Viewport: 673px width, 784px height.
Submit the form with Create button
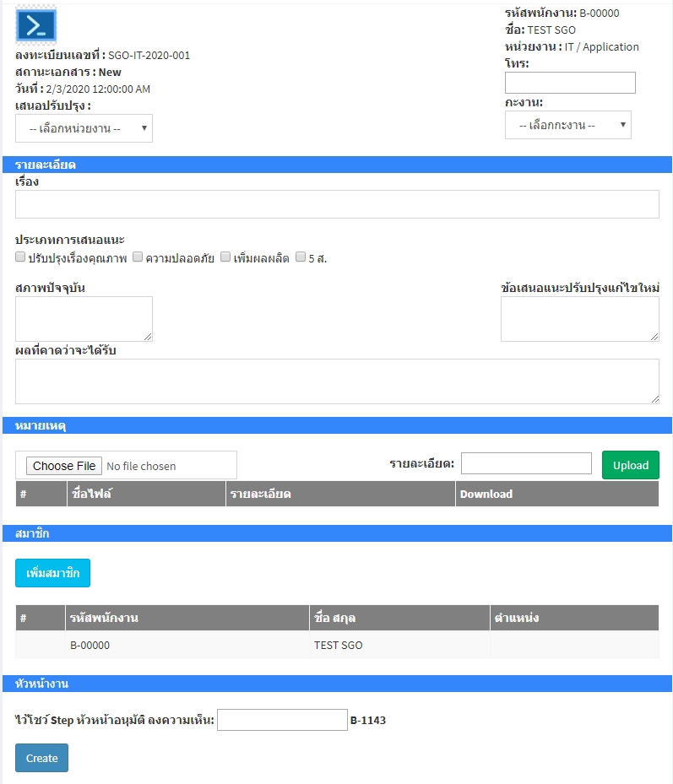[x=41, y=758]
